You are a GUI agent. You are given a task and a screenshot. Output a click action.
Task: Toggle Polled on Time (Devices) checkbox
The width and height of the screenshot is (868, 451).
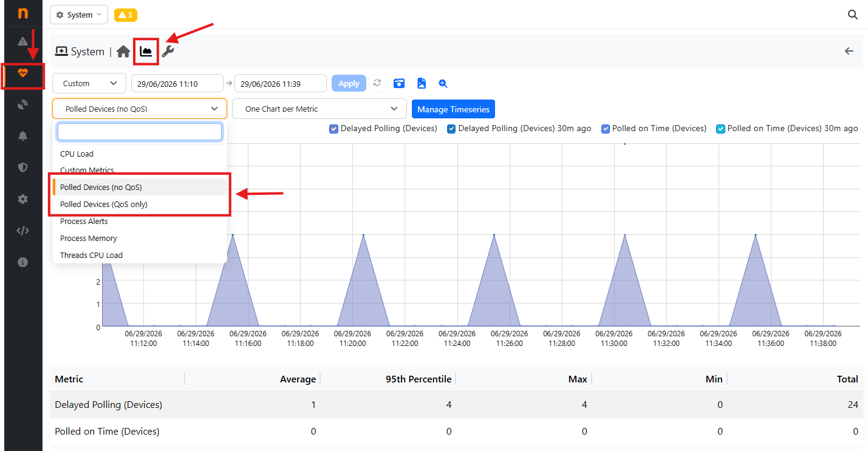[x=606, y=129]
